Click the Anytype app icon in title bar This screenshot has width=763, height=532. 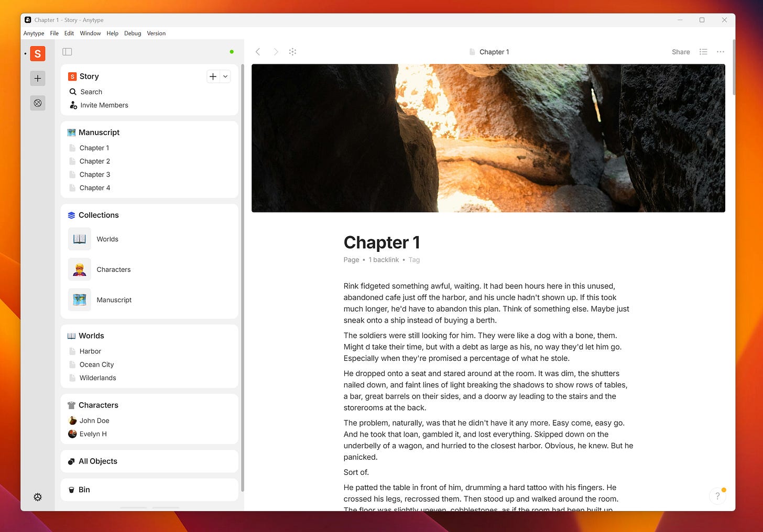[x=28, y=20]
